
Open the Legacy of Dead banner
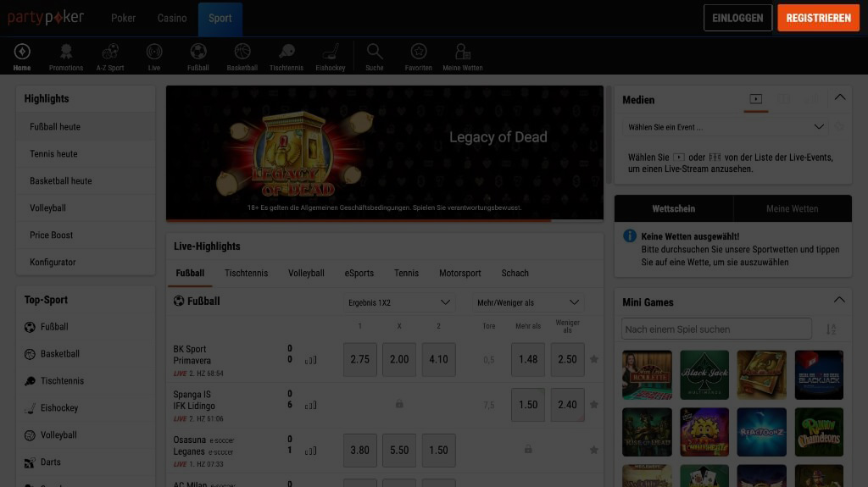coord(385,152)
